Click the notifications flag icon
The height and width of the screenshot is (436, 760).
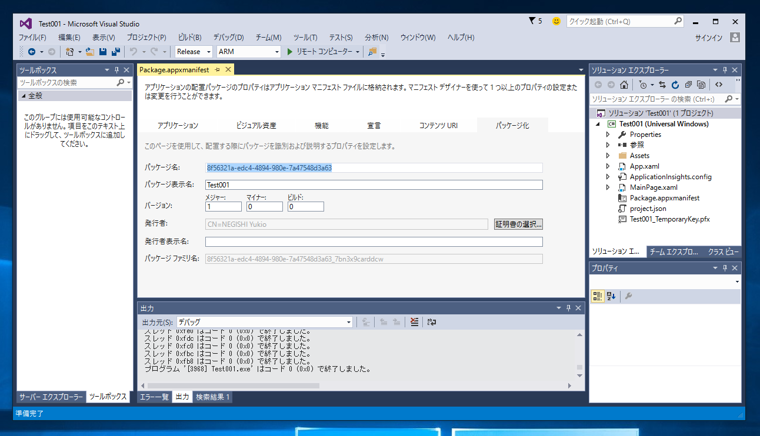coord(532,21)
